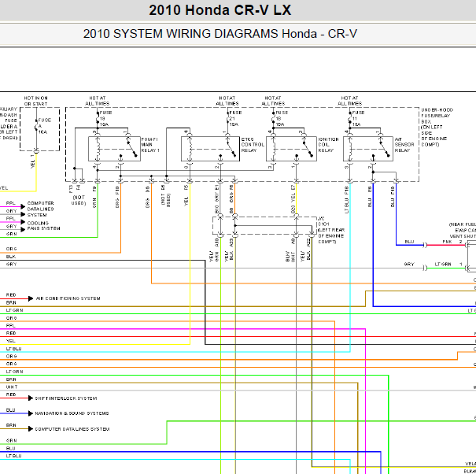Screen dimensions: 476x474
Task: Click the arrowhead before 'NAVIGATION & SOUND SYSTEMS'
Action: pyautogui.click(x=31, y=413)
